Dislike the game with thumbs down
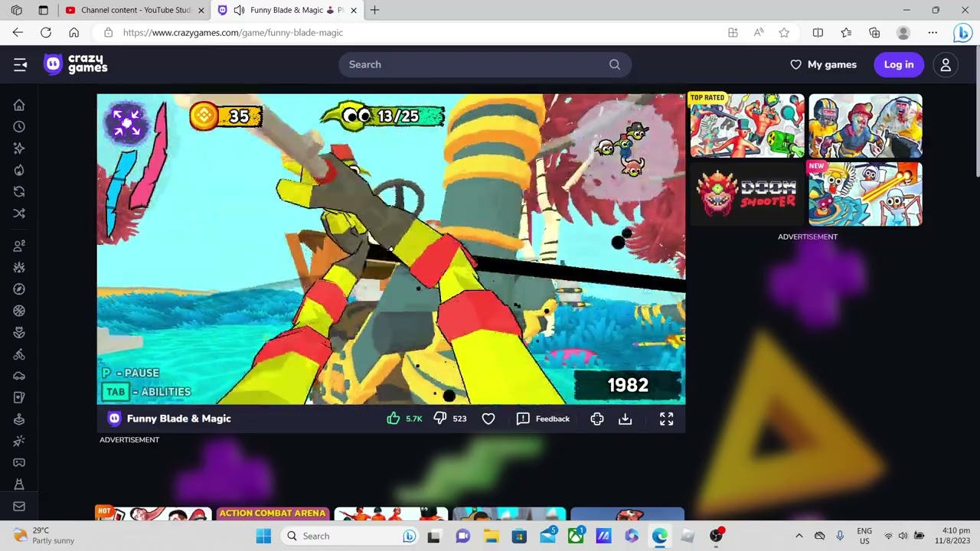 (x=440, y=419)
